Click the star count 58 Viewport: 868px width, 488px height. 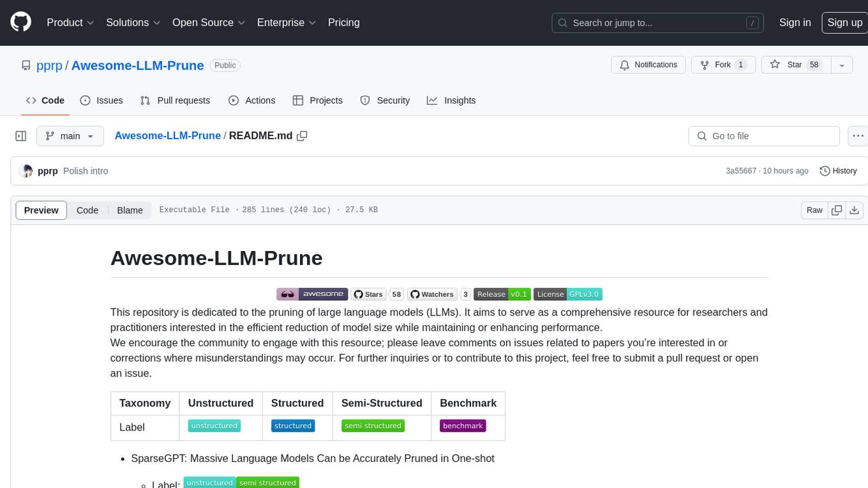(x=814, y=65)
